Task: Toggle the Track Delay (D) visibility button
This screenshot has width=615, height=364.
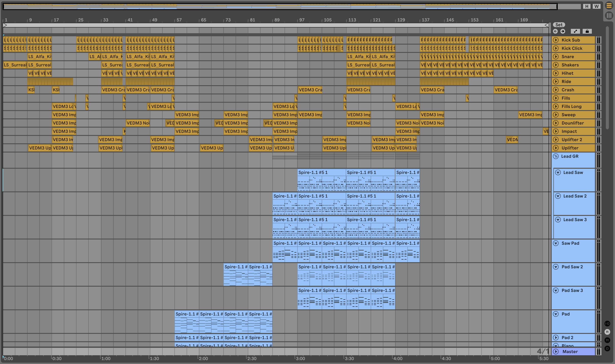Action: tap(607, 348)
